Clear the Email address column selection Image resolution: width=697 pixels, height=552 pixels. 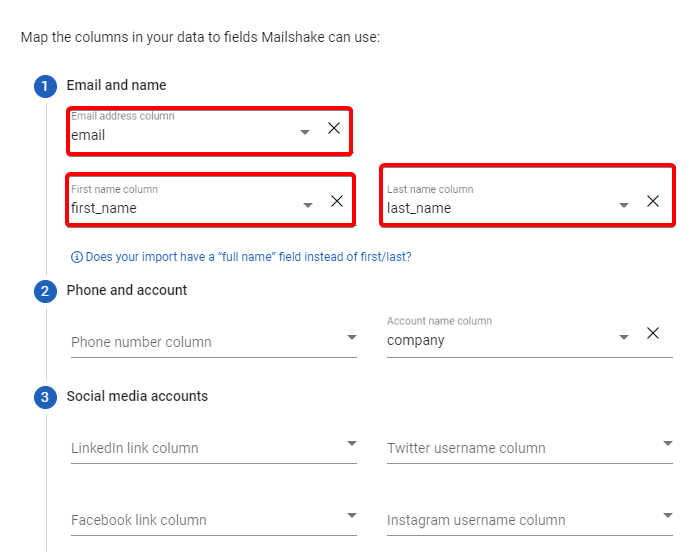[x=334, y=128]
